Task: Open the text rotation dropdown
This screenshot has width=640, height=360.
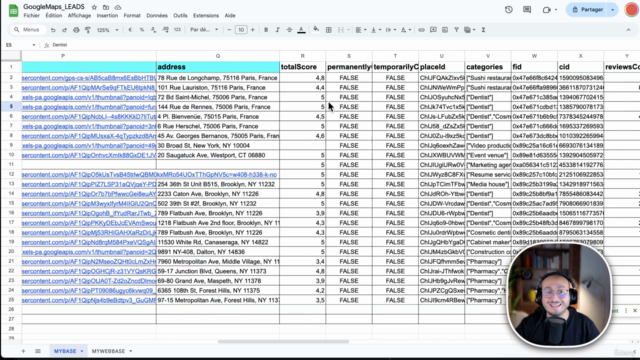Action: pos(406,30)
